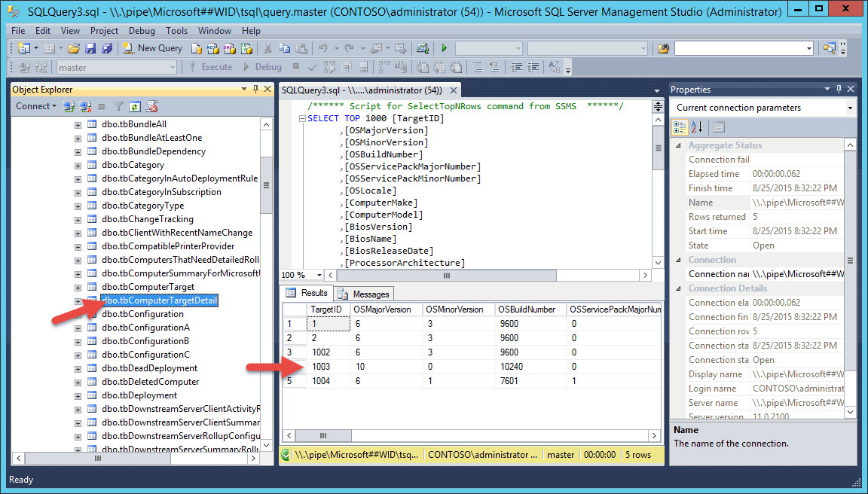
Task: Select dbo.tbDeadDeployment table in tree
Action: (149, 368)
